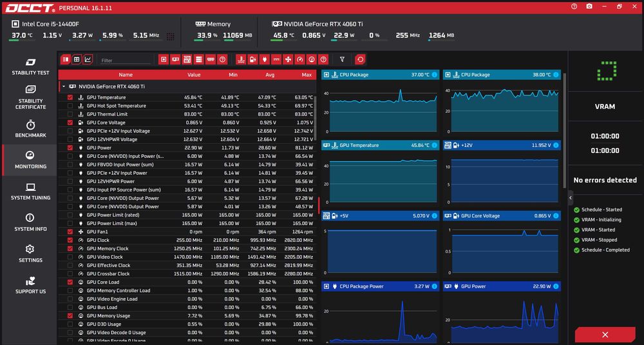Screen dimensions: 644x345
Task: Click the Filter text field
Action: point(126,60)
